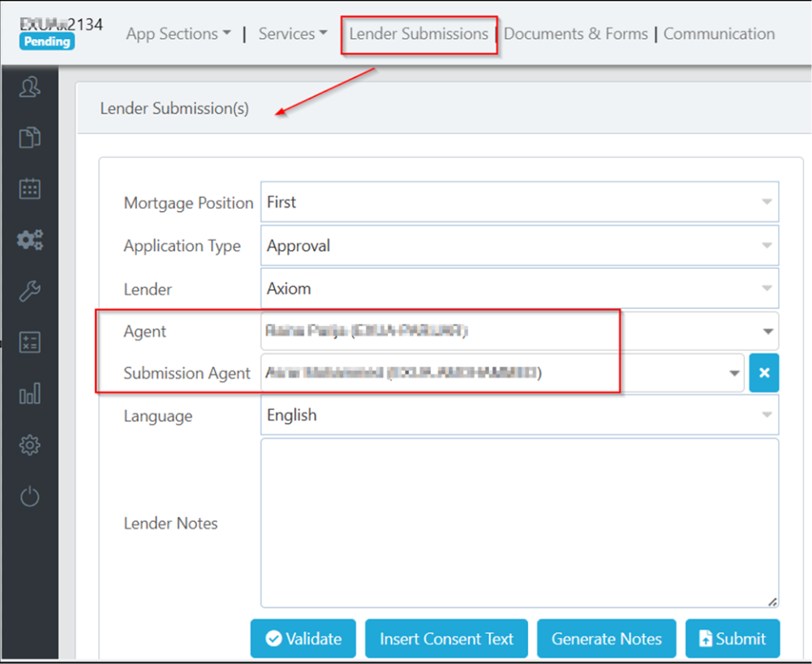The image size is (812, 664).
Task: Open the Application Type dropdown
Action: 519,245
